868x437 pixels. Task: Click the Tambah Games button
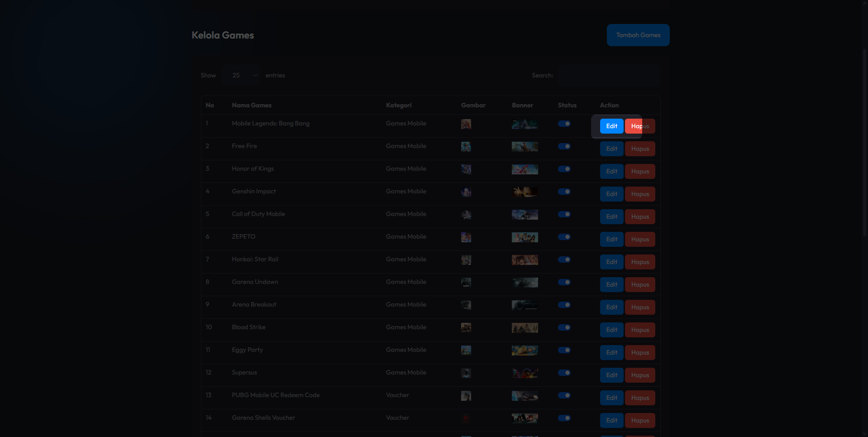coord(638,35)
